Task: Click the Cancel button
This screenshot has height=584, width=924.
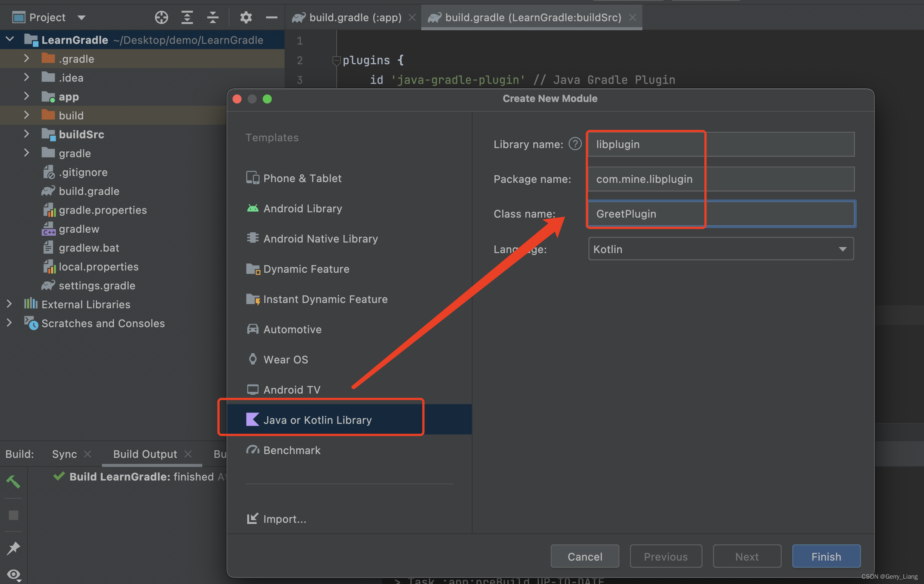Action: click(x=585, y=556)
